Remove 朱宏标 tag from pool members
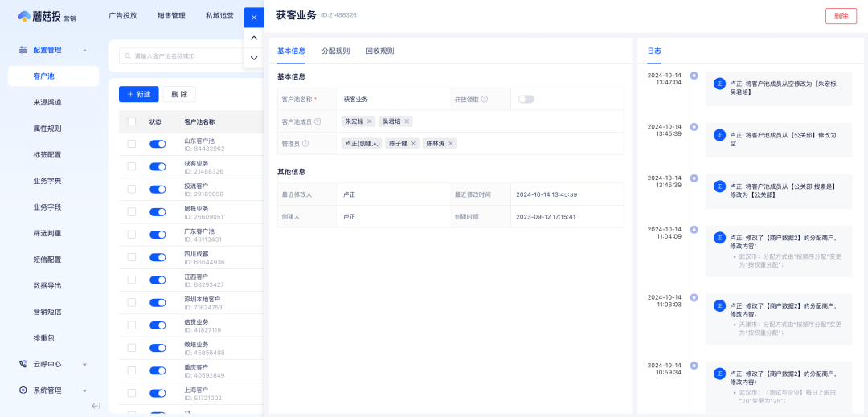This screenshot has width=868, height=417. click(x=370, y=121)
